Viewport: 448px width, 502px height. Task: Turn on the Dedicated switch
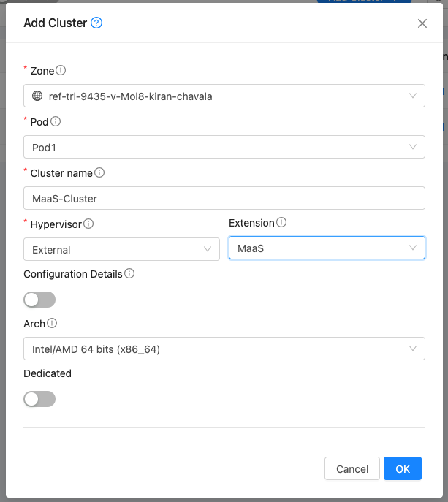[x=39, y=399]
